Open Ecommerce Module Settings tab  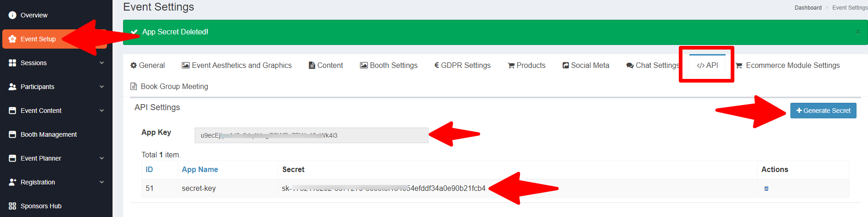(x=788, y=66)
